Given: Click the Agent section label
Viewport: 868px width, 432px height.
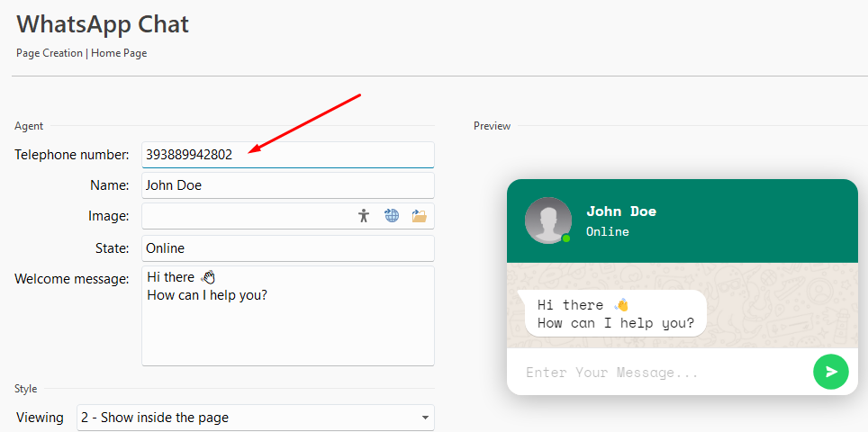Looking at the screenshot, I should [x=29, y=126].
